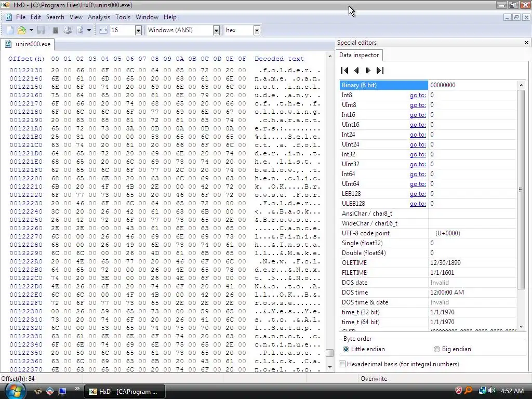Open the Window menu
Screen dimensions: 532x399
[147, 17]
